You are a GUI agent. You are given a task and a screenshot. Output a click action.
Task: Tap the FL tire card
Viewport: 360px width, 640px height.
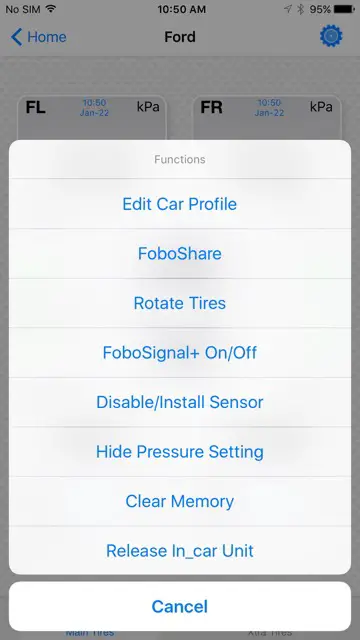tap(92, 118)
